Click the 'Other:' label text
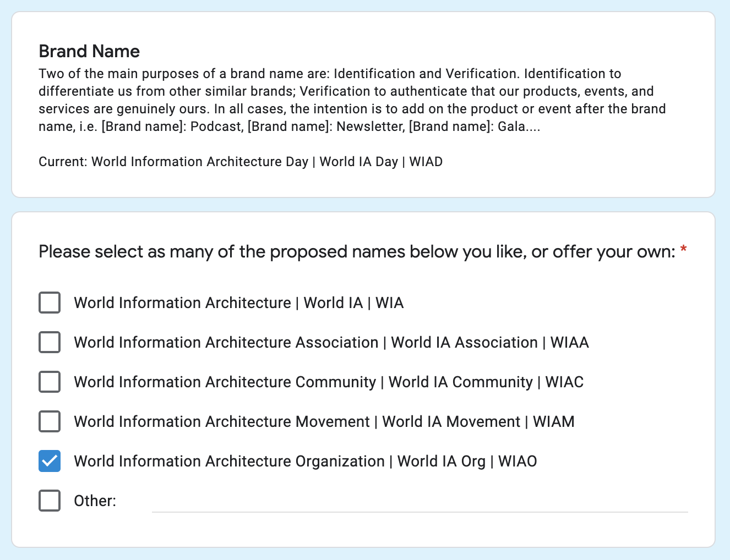 (95, 501)
